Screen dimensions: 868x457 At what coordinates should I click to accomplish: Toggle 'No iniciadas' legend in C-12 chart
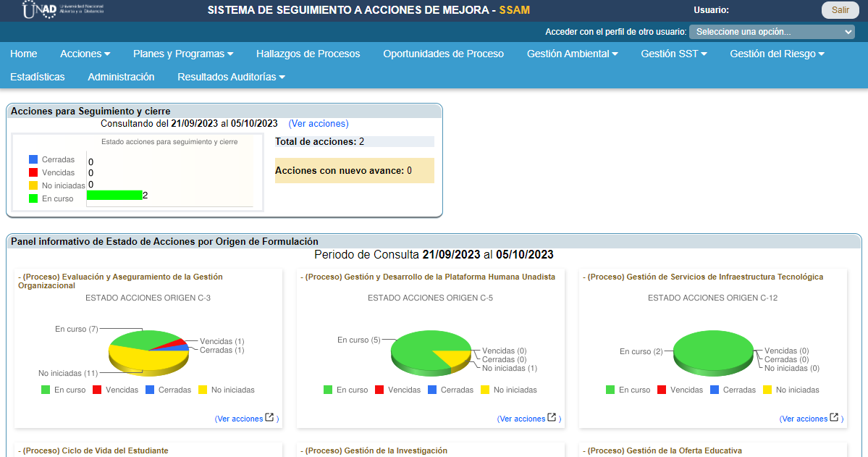[791, 390]
